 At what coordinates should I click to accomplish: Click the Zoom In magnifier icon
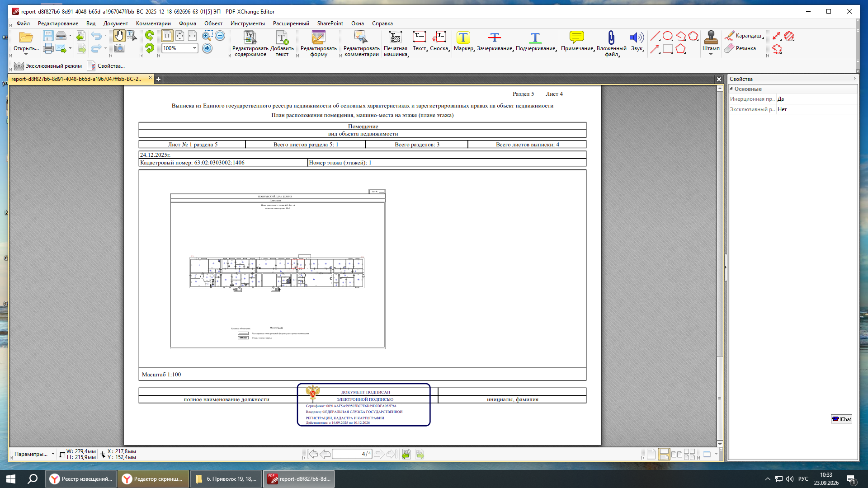207,36
